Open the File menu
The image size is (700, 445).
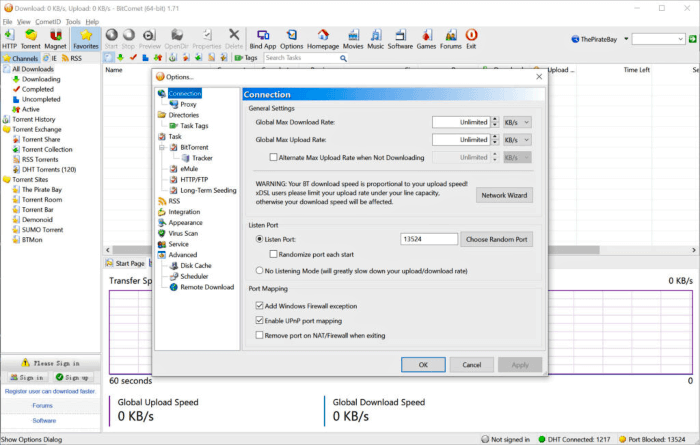[8, 21]
